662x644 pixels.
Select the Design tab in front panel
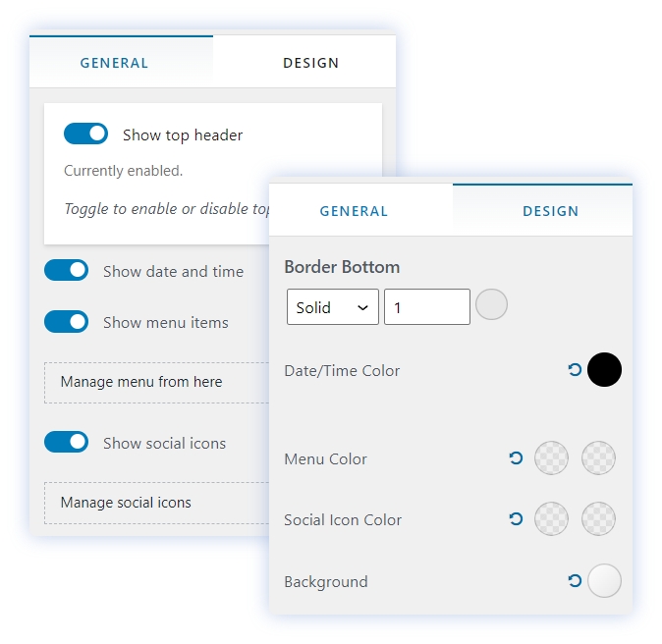550,211
